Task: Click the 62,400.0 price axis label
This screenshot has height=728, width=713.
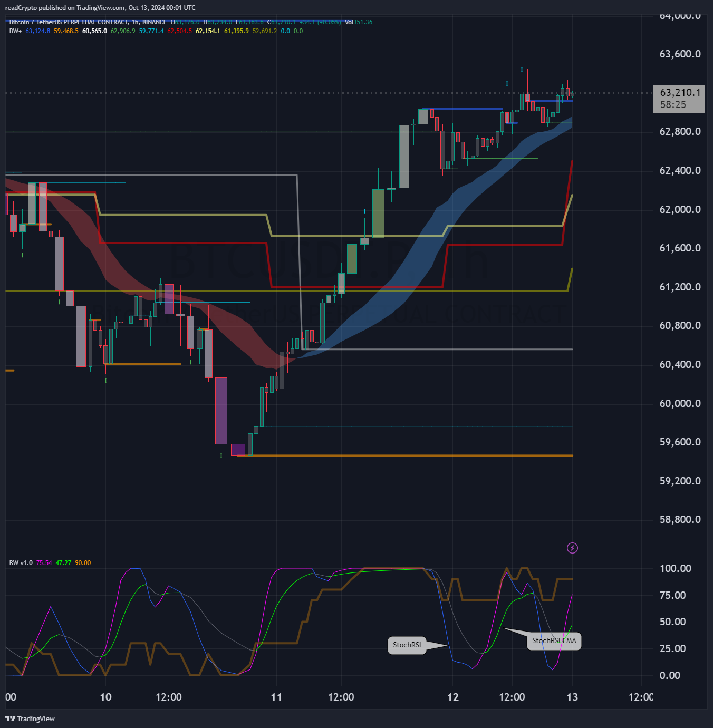Action: (x=680, y=171)
